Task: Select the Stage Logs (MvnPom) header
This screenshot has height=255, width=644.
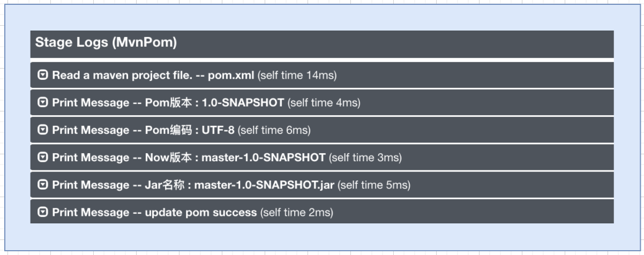Action: [x=322, y=43]
